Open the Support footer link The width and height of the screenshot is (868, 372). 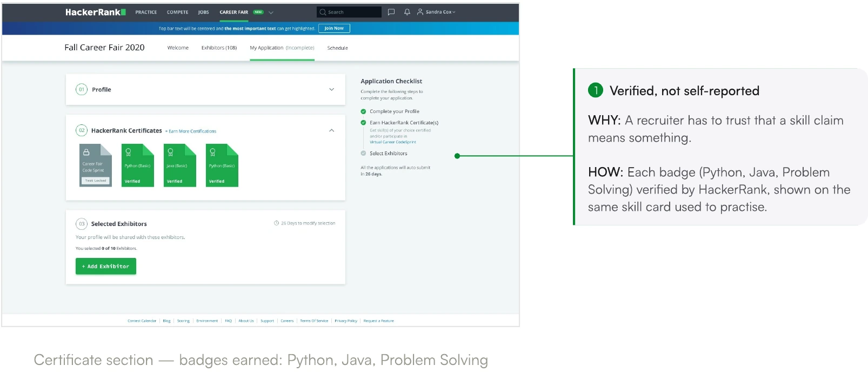coord(267,321)
